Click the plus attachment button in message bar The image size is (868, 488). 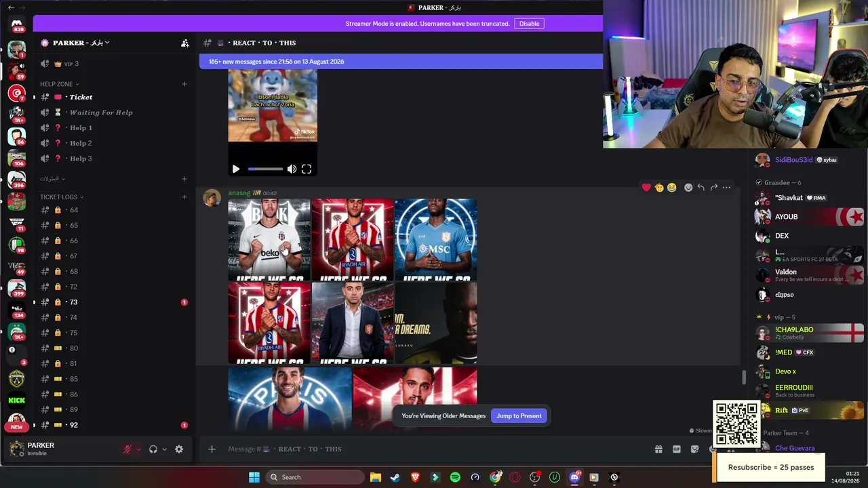pyautogui.click(x=212, y=449)
